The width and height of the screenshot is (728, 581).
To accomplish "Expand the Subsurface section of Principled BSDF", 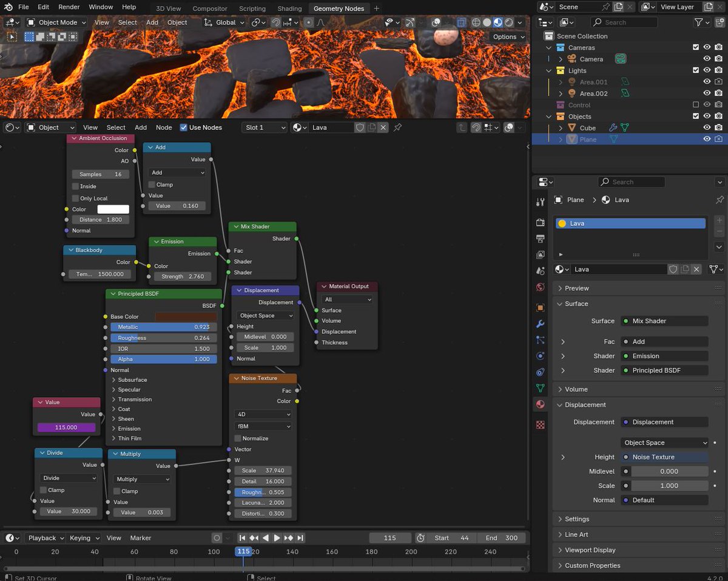I will [113, 380].
